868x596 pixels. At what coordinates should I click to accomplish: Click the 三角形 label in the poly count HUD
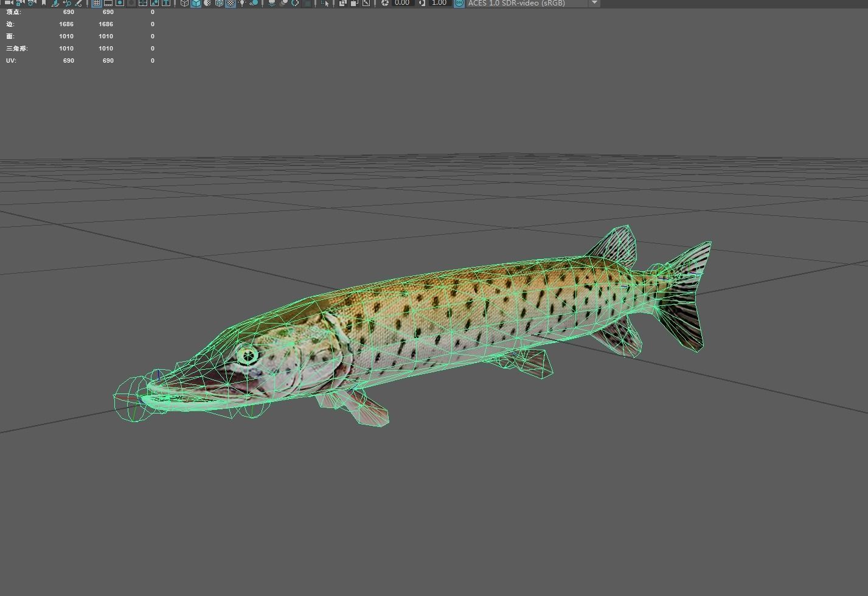(17, 49)
